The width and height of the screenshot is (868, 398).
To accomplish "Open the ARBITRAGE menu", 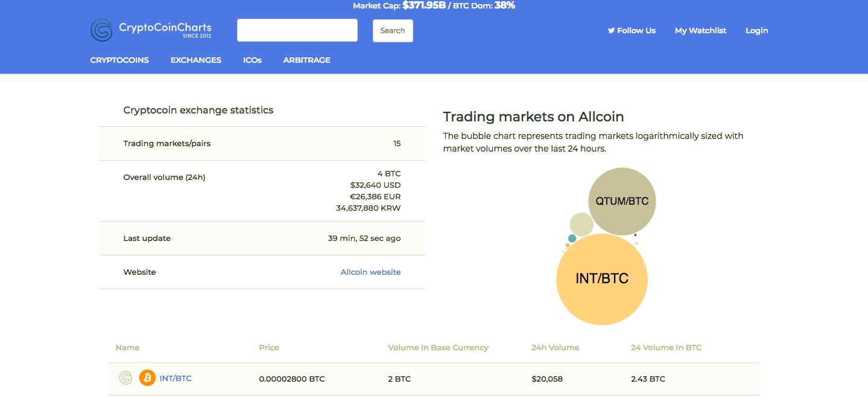I will (x=306, y=60).
